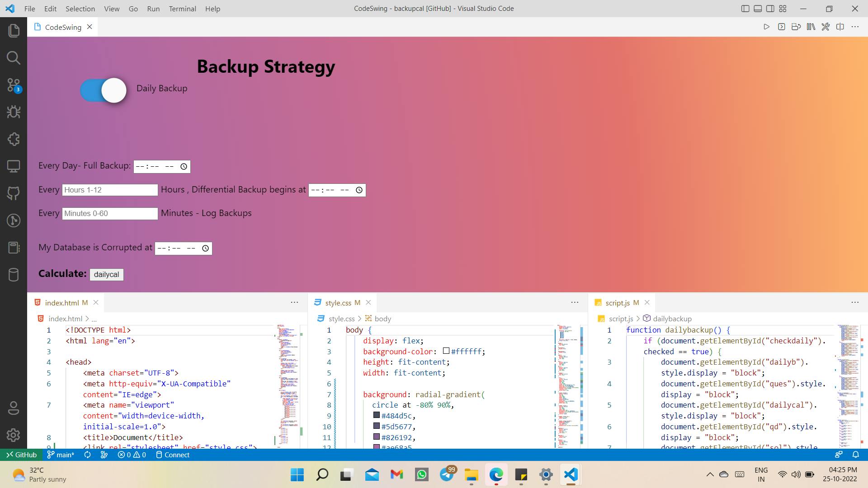
Task: Click the #ffffff color swatch in style.css
Action: click(446, 351)
